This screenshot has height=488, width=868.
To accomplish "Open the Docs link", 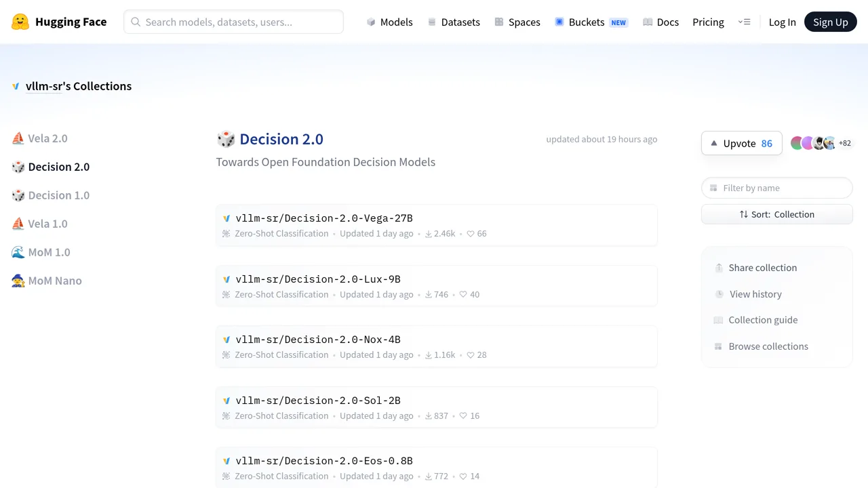I will [660, 22].
